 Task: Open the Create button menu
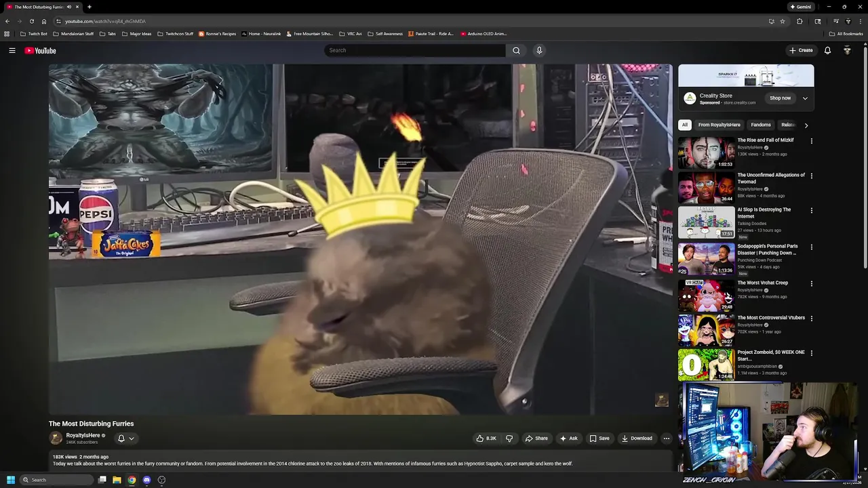coord(801,50)
